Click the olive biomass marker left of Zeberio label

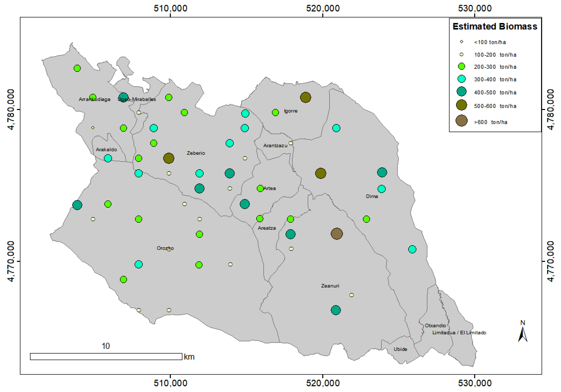click(x=169, y=158)
